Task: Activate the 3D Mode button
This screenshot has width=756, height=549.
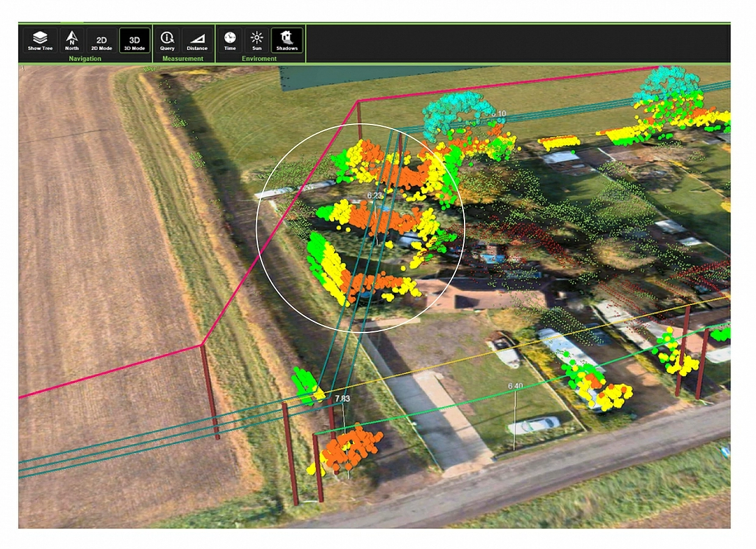Action: tap(135, 40)
